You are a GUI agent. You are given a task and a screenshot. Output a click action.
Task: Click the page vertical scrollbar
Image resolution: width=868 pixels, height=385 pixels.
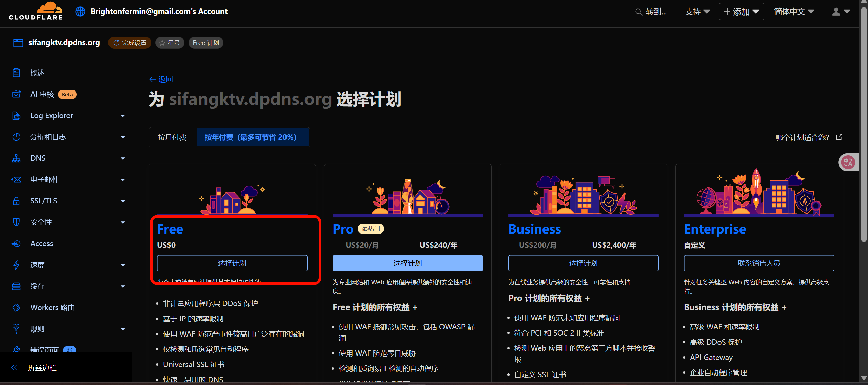864,122
